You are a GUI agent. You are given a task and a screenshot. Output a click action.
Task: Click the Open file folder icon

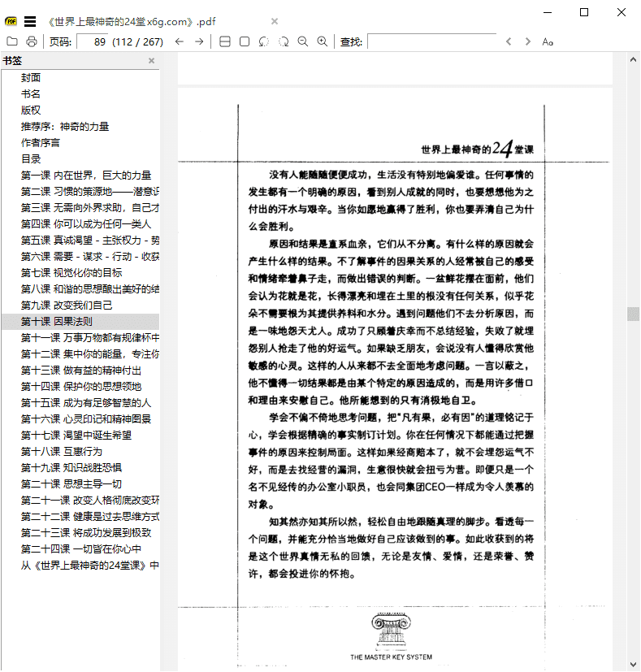click(12, 41)
